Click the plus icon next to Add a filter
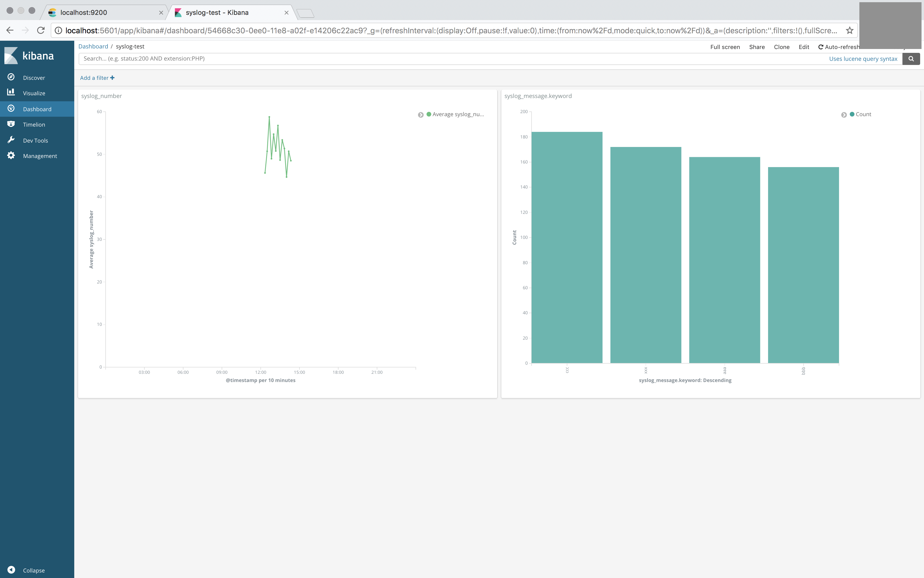924x578 pixels. (112, 78)
